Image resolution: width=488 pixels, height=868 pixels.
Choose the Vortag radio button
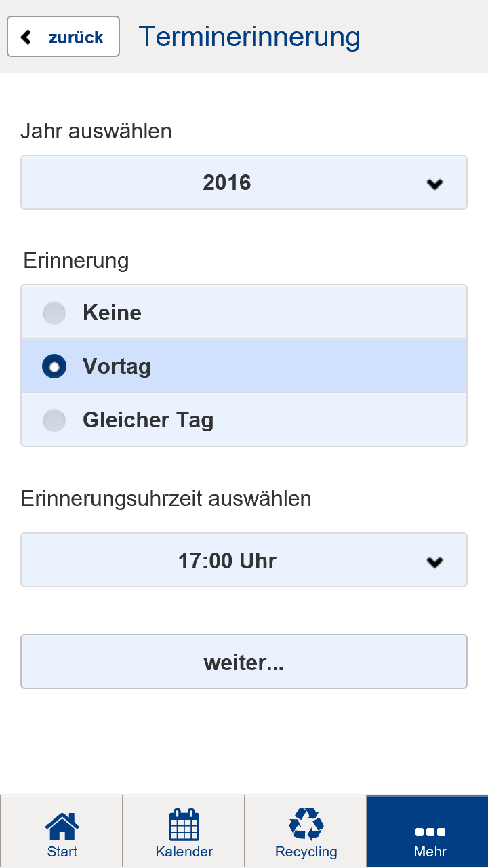coord(54,367)
